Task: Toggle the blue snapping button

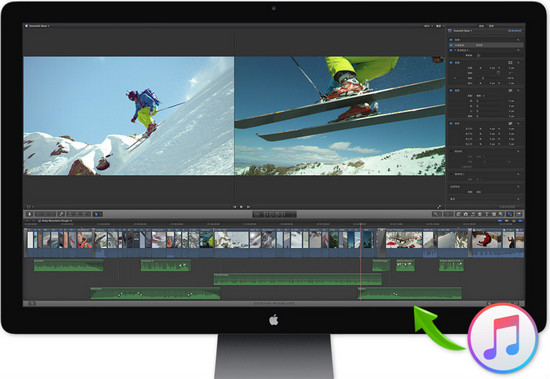Action: pyautogui.click(x=521, y=221)
